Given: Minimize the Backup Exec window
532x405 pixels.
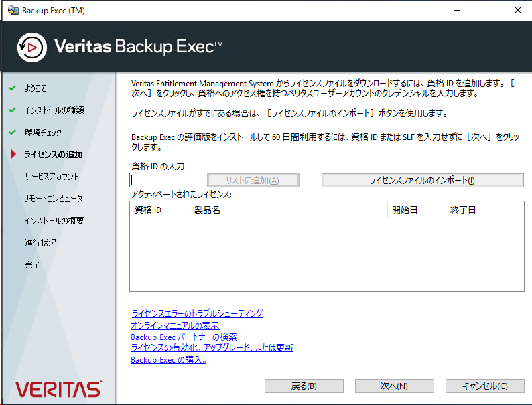Looking at the screenshot, I should click(x=457, y=11).
